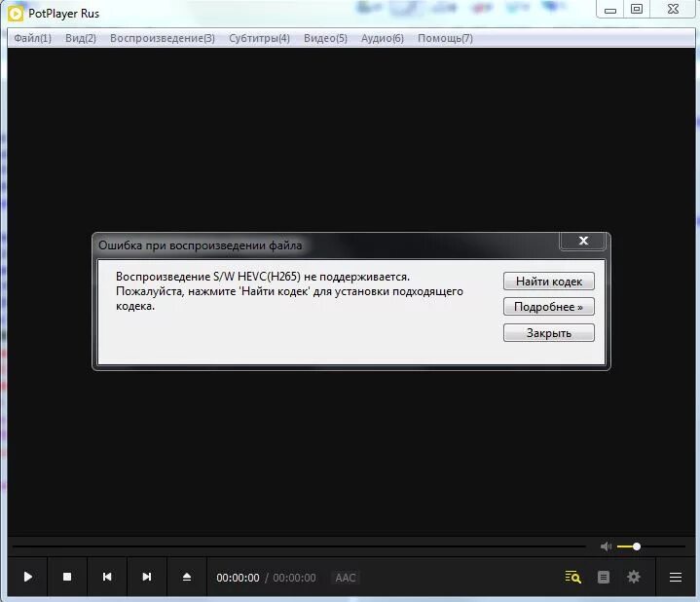700x602 pixels.
Task: Open the Вид(2) menu
Action: pyautogui.click(x=81, y=38)
